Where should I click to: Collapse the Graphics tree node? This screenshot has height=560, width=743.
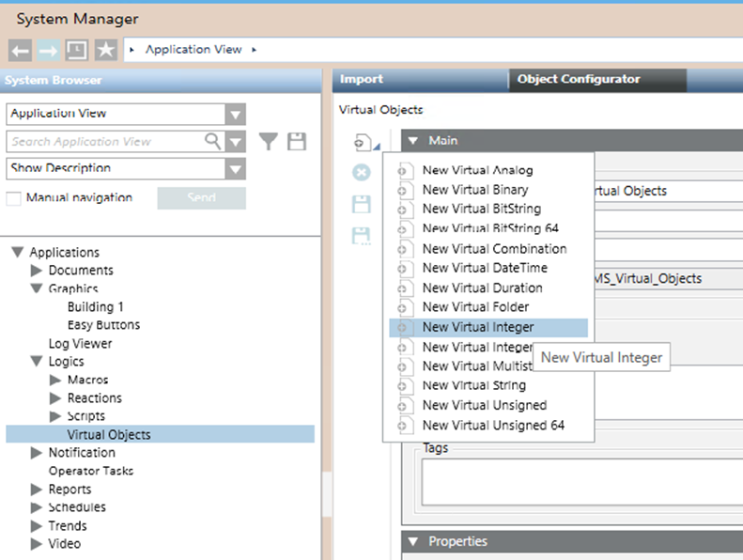(x=37, y=288)
